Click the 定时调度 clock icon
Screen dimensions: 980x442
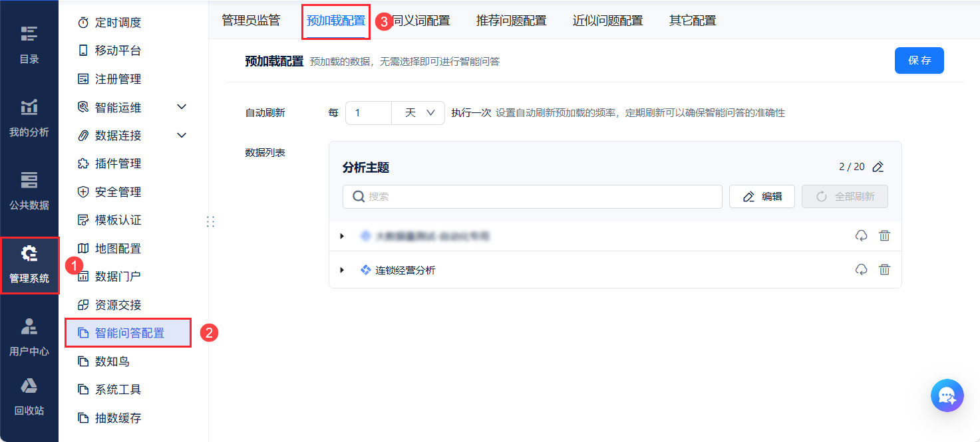coord(83,23)
